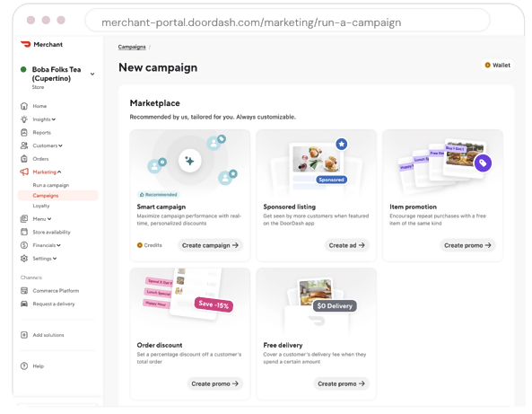Click the Help question mark icon
This screenshot has height=414, width=532.
coord(24,366)
